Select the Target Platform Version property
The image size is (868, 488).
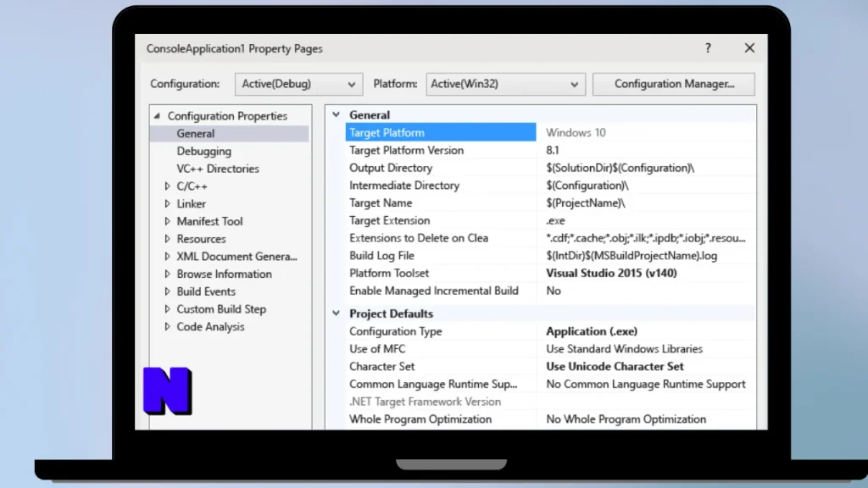point(406,151)
